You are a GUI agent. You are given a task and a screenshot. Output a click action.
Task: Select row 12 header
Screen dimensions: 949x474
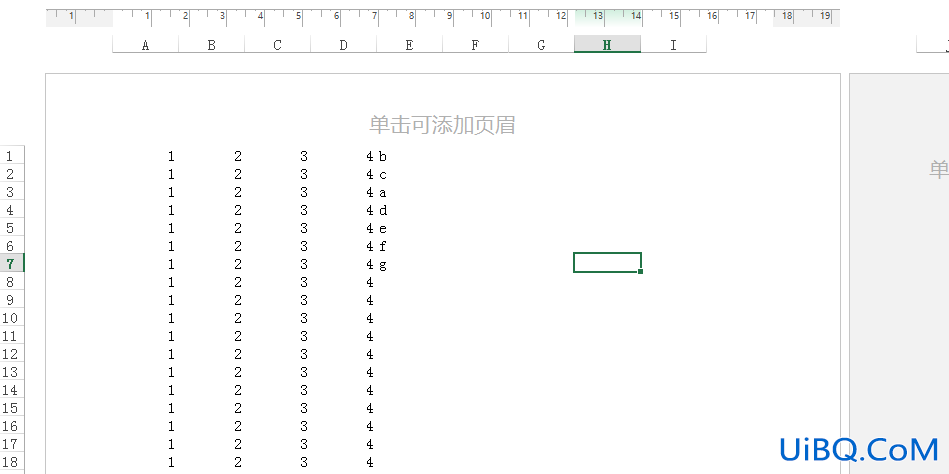coord(12,354)
